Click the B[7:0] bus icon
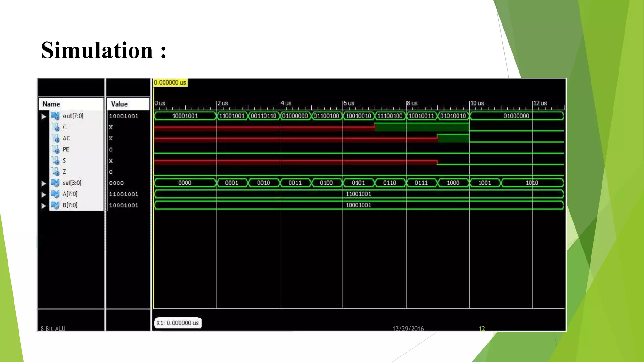This screenshot has width=644, height=362. coord(55,205)
